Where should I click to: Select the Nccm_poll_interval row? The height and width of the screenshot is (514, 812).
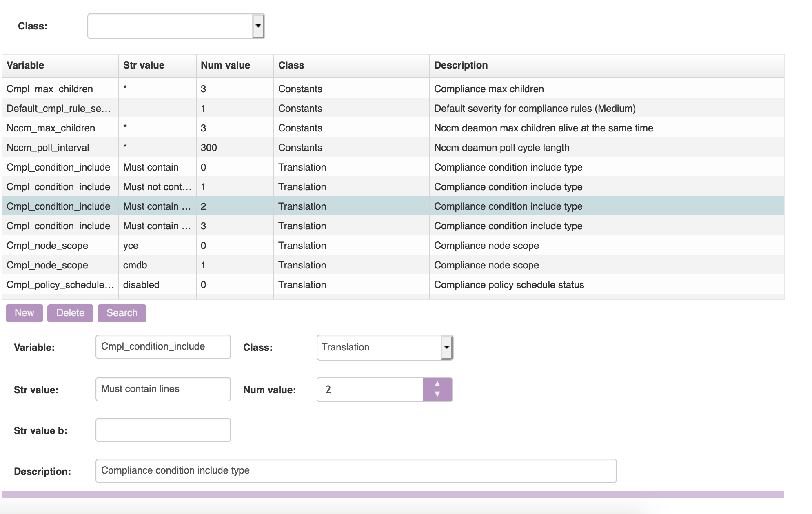(48, 148)
